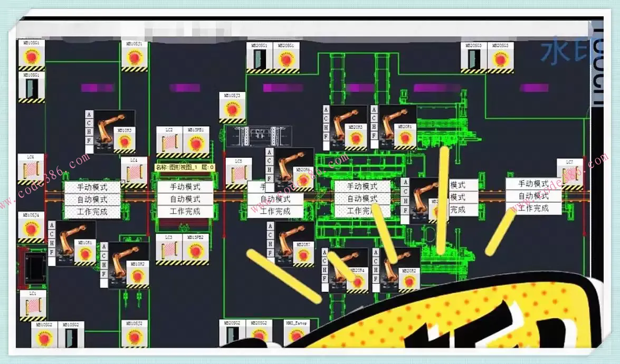Select 手动模式 below the MB20R3 robot
Image resolution: width=620 pixels, height=364 pixels.
click(x=362, y=186)
